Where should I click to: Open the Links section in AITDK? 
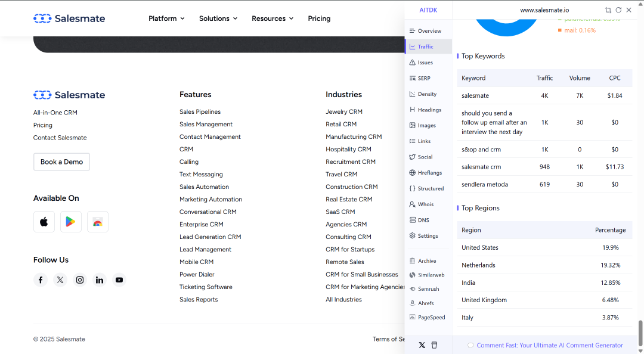point(428,141)
